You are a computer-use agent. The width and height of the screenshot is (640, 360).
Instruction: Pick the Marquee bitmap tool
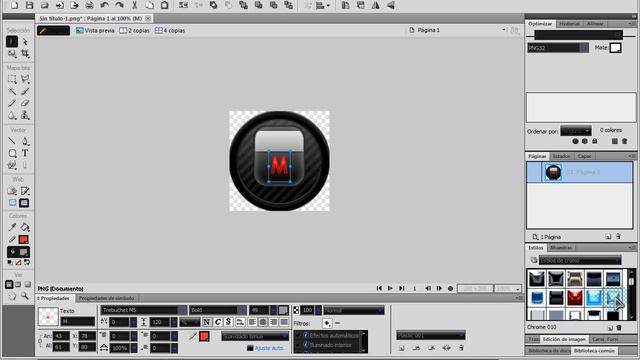12,79
